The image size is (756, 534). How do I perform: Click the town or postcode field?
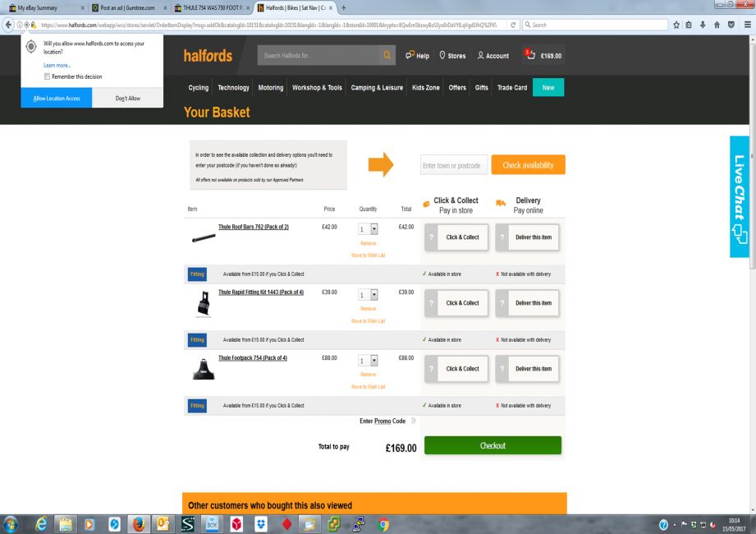point(454,165)
